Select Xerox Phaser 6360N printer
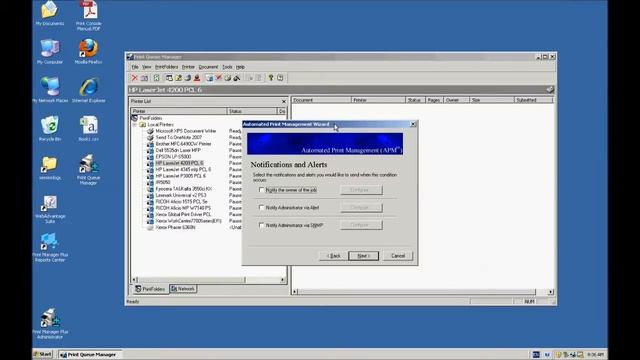The width and height of the screenshot is (640, 360). click(x=175, y=227)
